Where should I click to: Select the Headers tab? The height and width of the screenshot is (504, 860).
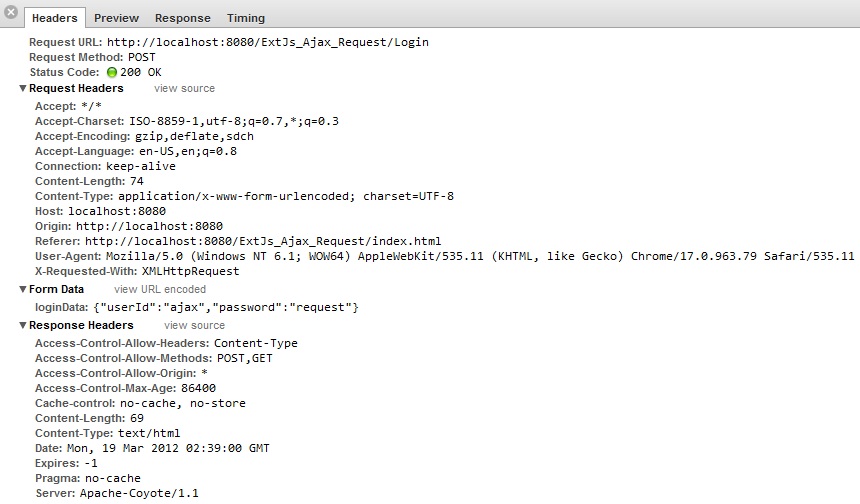pyautogui.click(x=54, y=18)
